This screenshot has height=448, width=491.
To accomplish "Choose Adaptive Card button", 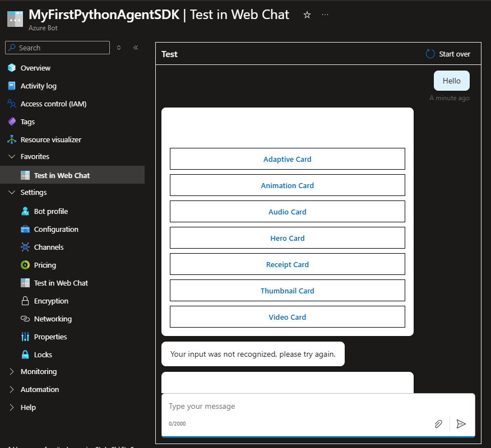I will (287, 159).
